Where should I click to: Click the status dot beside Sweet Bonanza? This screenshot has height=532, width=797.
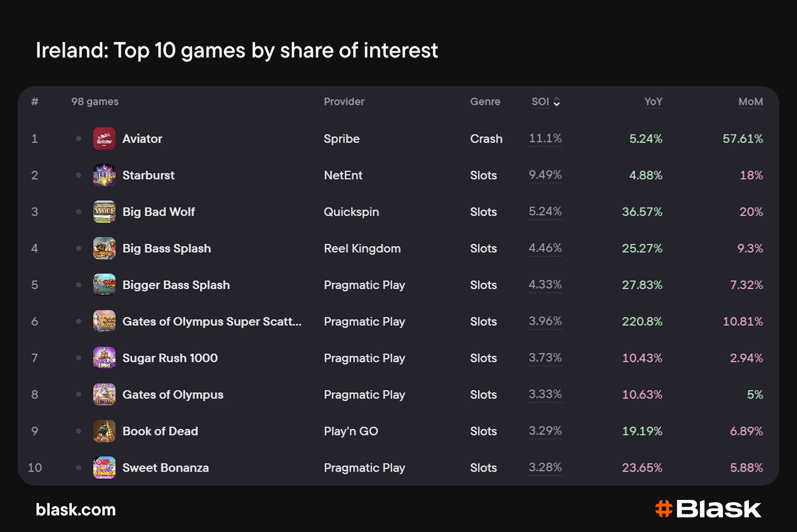tap(79, 467)
